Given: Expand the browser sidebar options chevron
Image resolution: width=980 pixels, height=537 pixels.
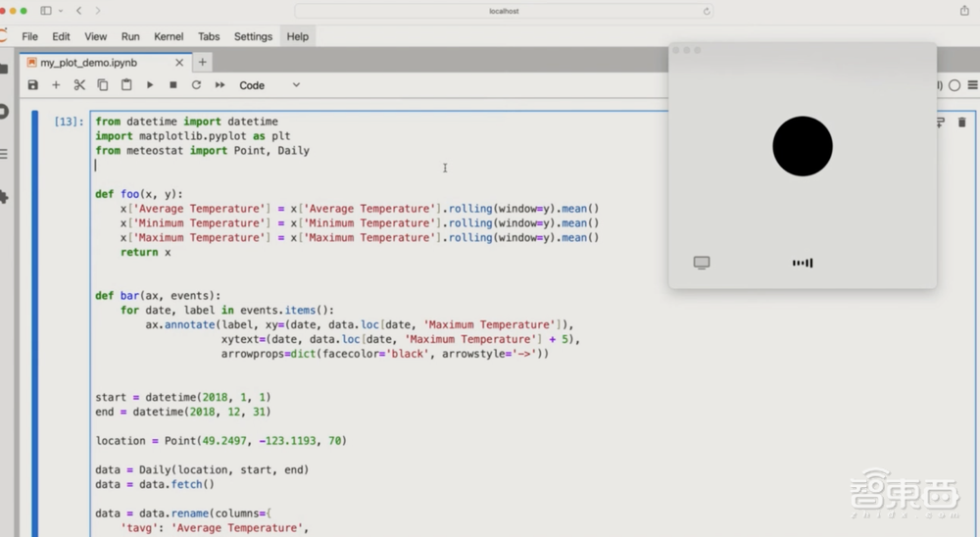Looking at the screenshot, I should click(61, 11).
